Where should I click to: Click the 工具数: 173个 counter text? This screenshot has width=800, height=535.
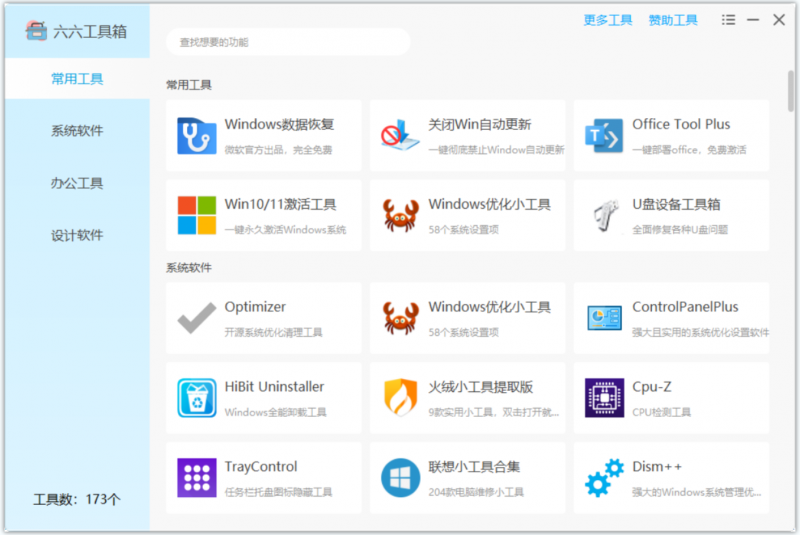(77, 499)
